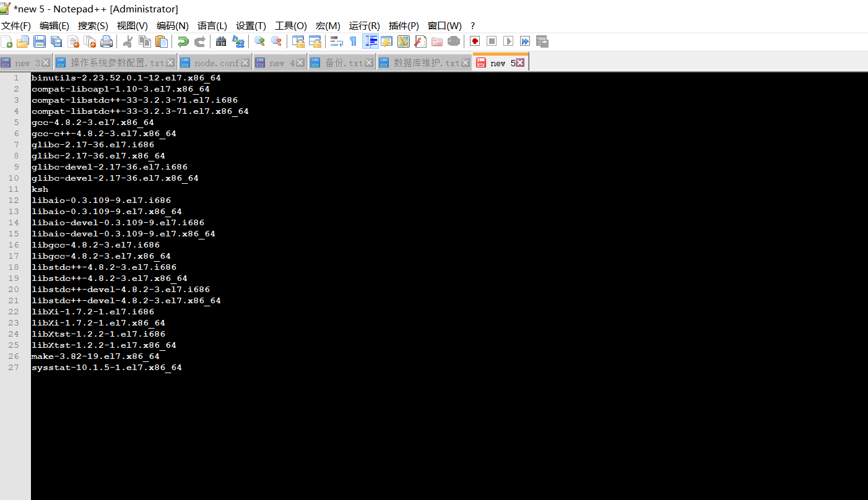The image size is (868, 500).
Task: Zoom in on the editor text
Action: pos(259,41)
